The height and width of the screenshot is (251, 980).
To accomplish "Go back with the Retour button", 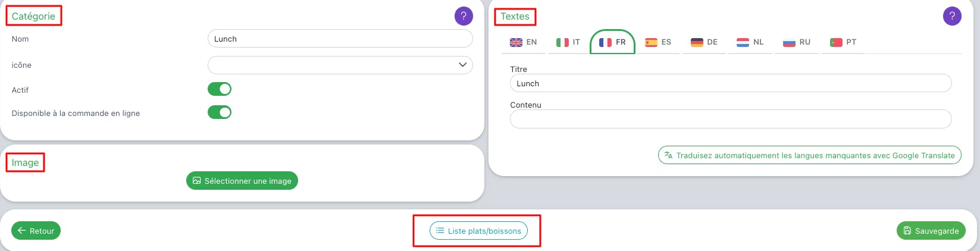I will (x=36, y=231).
